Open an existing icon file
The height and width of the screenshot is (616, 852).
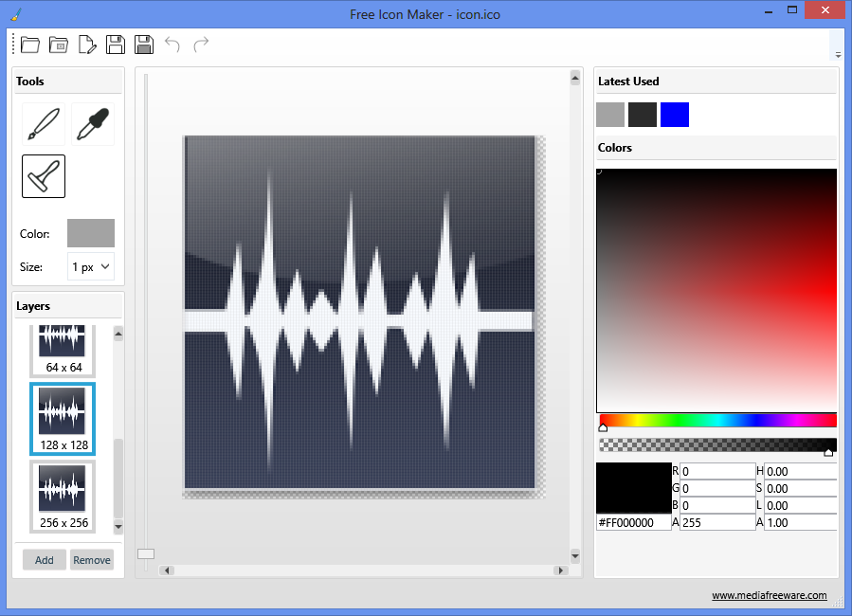[x=29, y=45]
